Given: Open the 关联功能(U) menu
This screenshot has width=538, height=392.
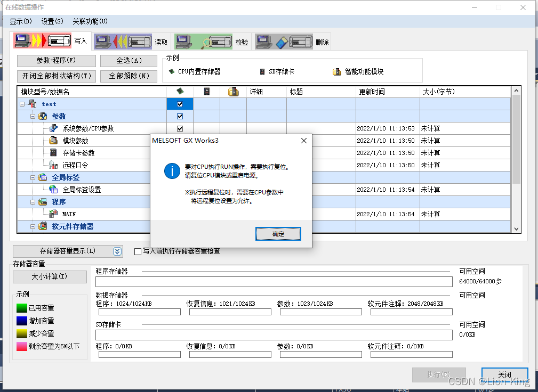Looking at the screenshot, I should (90, 21).
